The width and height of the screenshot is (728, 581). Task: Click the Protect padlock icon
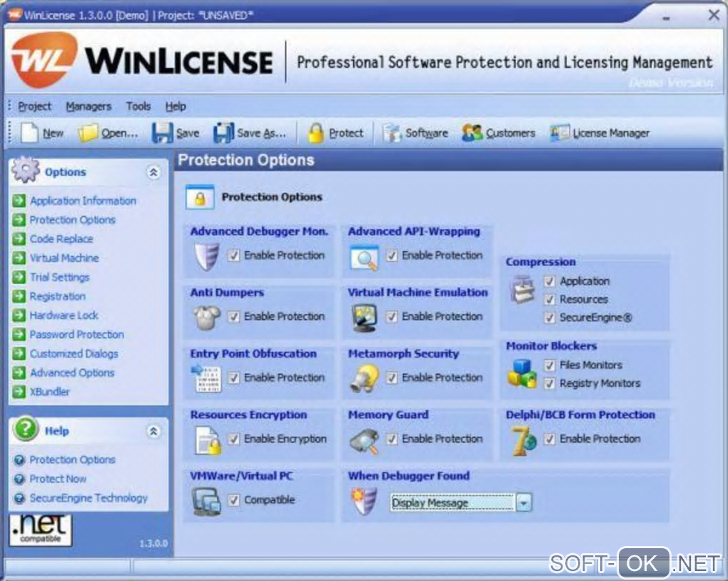315,133
